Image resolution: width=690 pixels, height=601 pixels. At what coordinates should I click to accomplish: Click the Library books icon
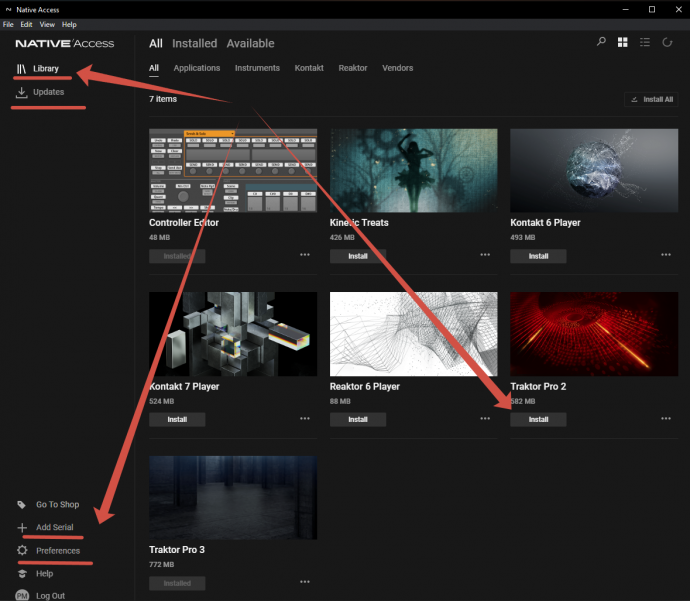tap(22, 69)
